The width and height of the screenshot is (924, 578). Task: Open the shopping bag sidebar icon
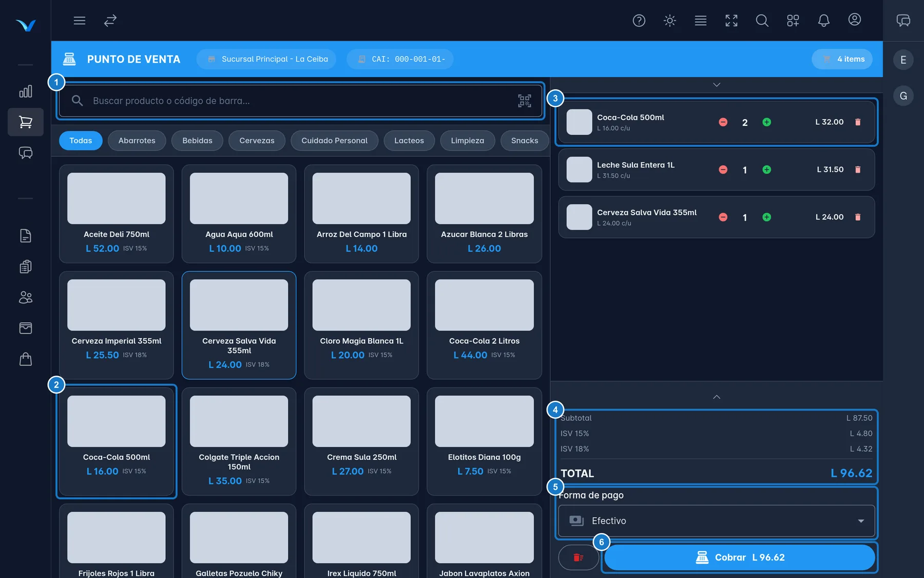(x=26, y=359)
